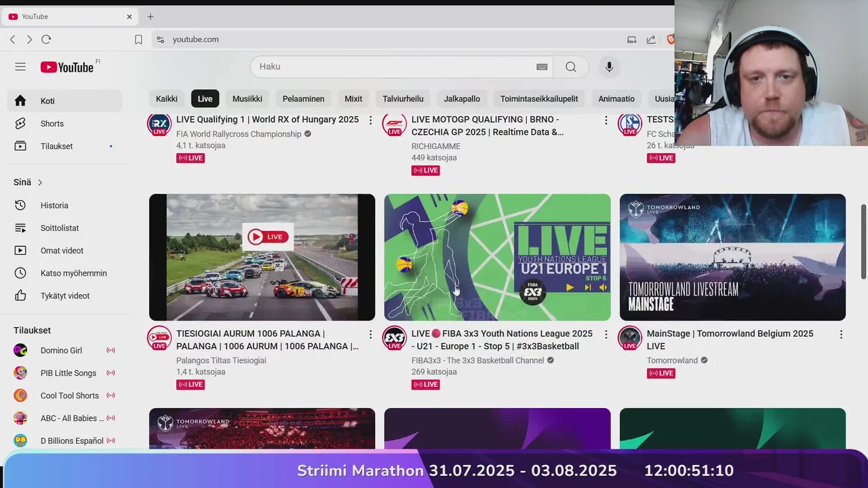Click 'FIBA3x3 - The 3x3 Basketball Channel' name
868x488 pixels.
pyautogui.click(x=477, y=361)
